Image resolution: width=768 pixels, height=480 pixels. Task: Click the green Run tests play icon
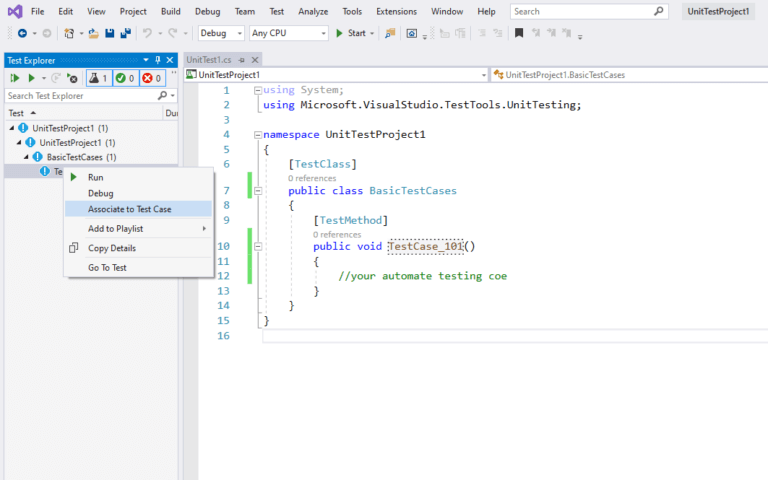point(31,78)
